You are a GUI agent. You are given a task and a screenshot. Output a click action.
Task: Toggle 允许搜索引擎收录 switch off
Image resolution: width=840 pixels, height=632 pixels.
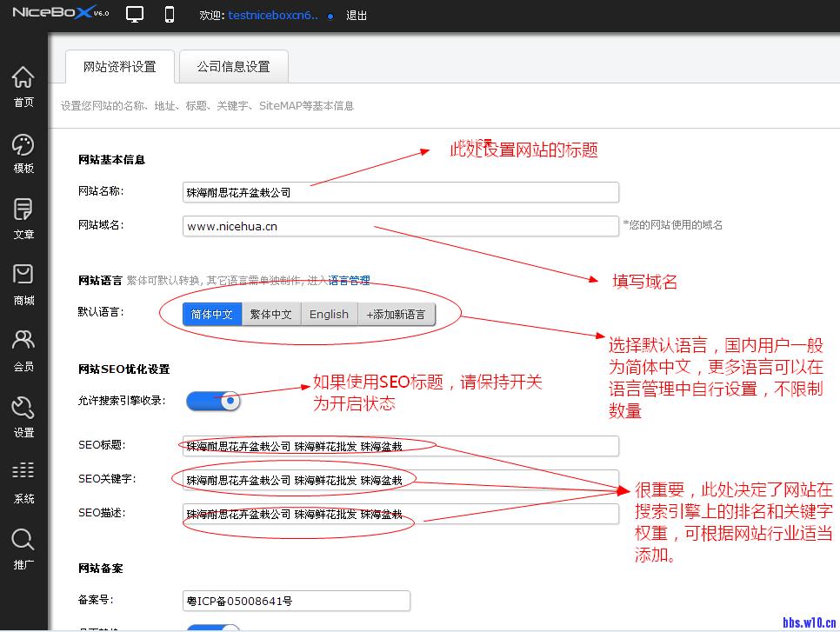[212, 401]
